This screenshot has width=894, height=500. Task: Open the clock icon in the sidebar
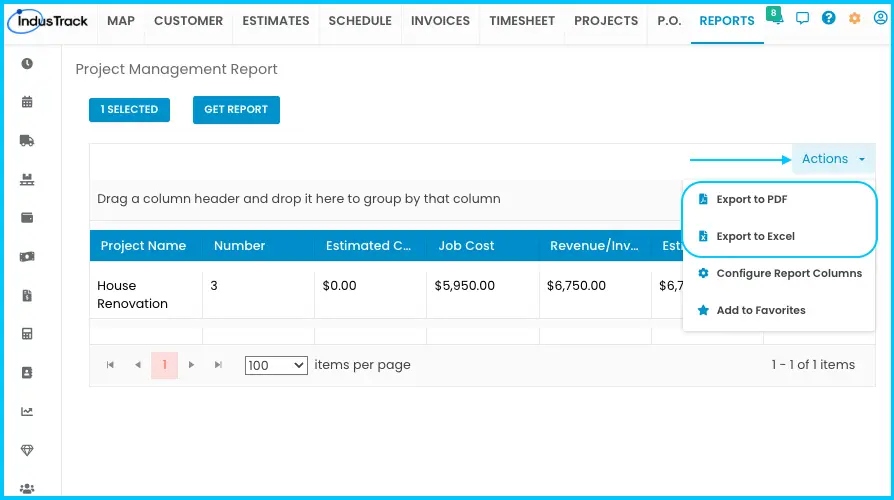[27, 64]
